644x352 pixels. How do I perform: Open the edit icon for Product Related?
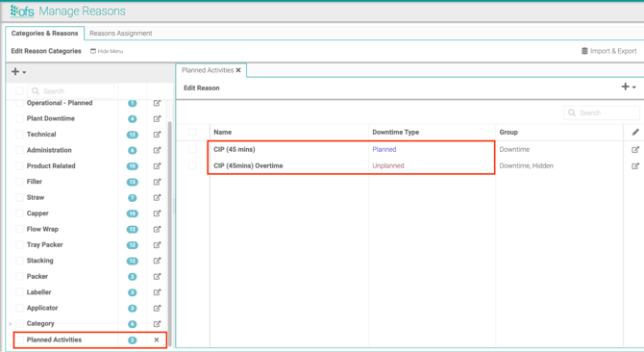157,166
